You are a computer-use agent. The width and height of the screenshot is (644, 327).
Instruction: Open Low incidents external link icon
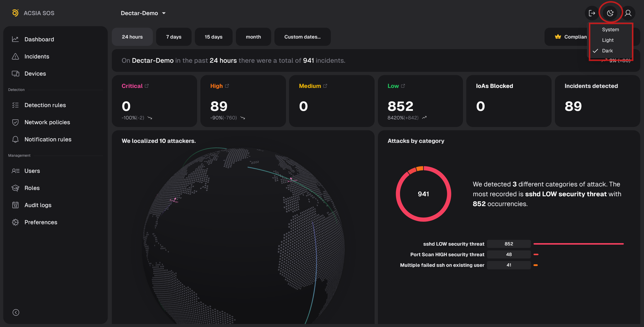(x=403, y=86)
